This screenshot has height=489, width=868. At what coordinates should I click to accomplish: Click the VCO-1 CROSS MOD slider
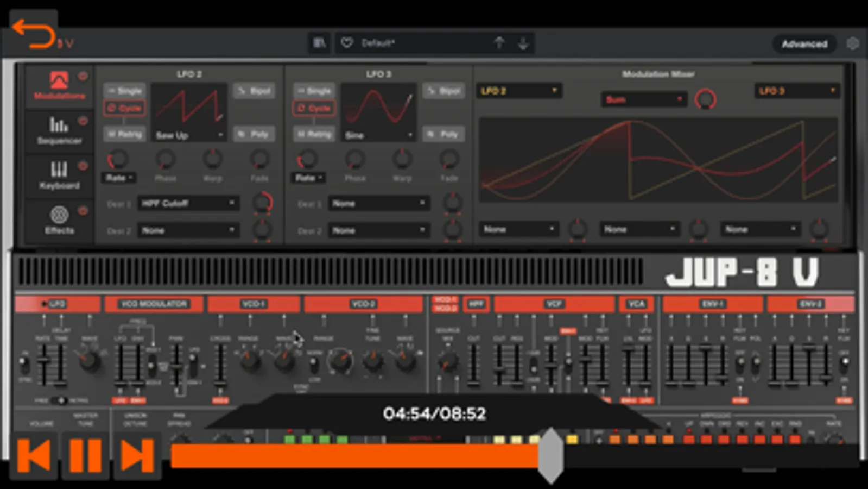220,367
